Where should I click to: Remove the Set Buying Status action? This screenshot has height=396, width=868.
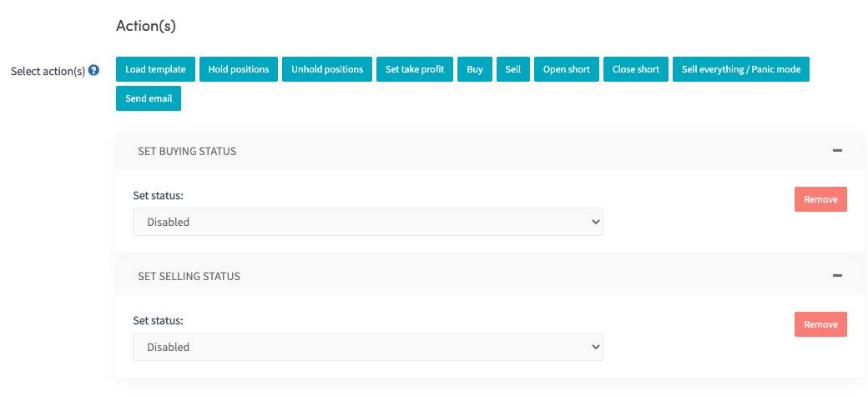820,199
